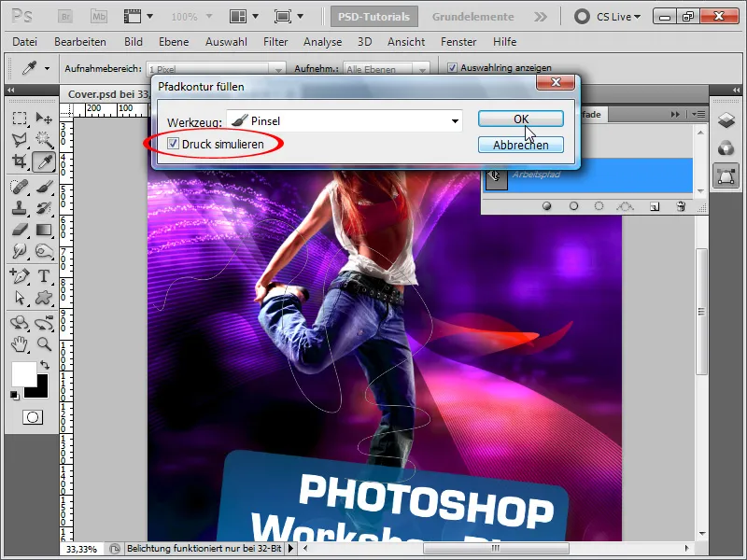Open Mini Bridge with the Mb icon
This screenshot has height=560, width=747.
(x=99, y=17)
